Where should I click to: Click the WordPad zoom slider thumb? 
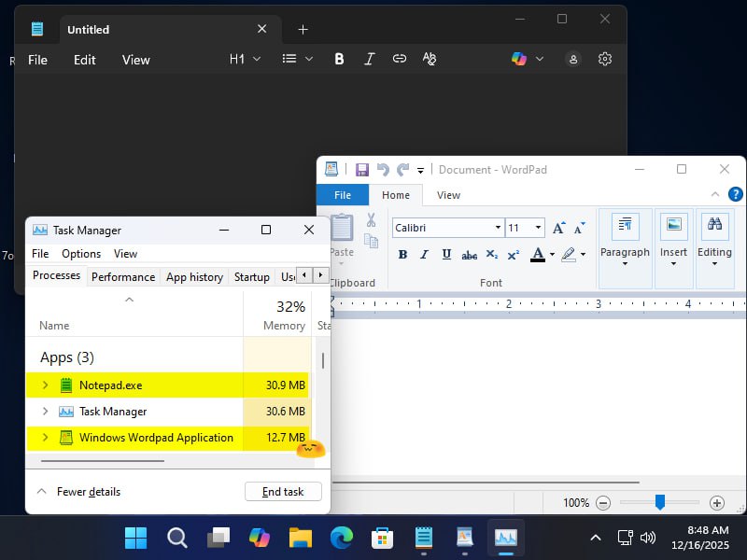pos(660,502)
